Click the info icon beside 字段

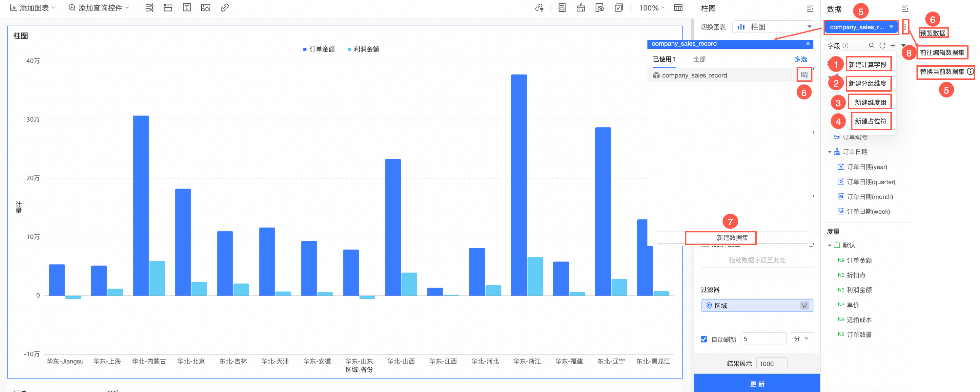click(x=845, y=46)
